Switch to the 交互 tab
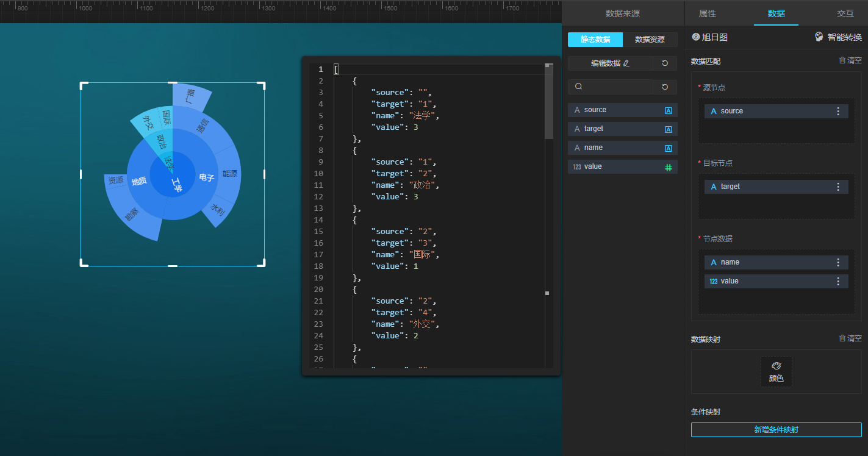The height and width of the screenshot is (456, 868). [845, 13]
